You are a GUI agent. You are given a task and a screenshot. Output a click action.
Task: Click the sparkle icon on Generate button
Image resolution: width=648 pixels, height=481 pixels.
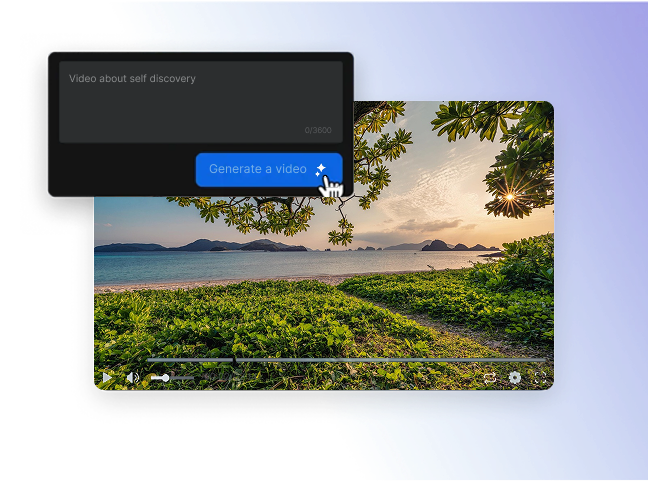click(x=321, y=169)
